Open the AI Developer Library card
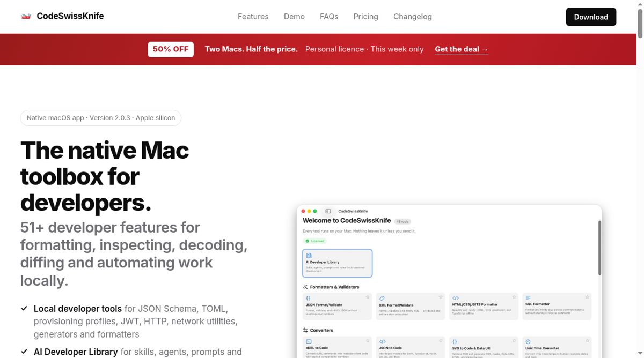The width and height of the screenshot is (644, 358). (337, 263)
